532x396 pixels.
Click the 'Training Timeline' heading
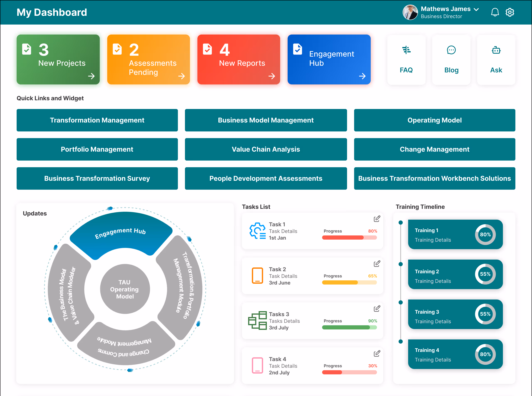[x=420, y=207]
